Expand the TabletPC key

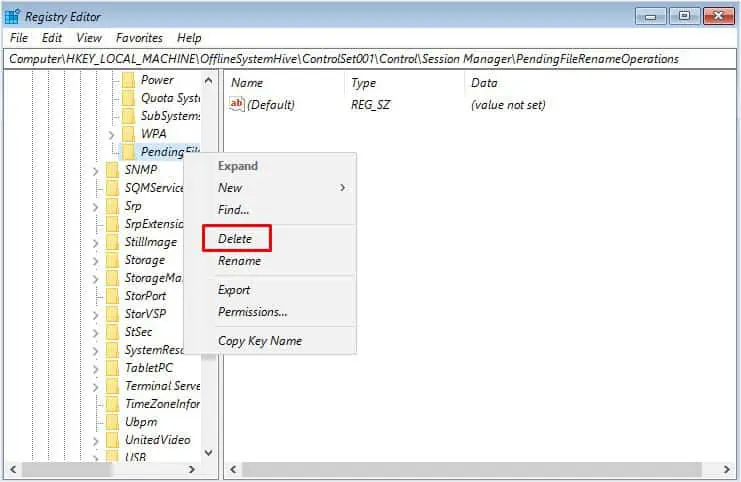point(95,369)
